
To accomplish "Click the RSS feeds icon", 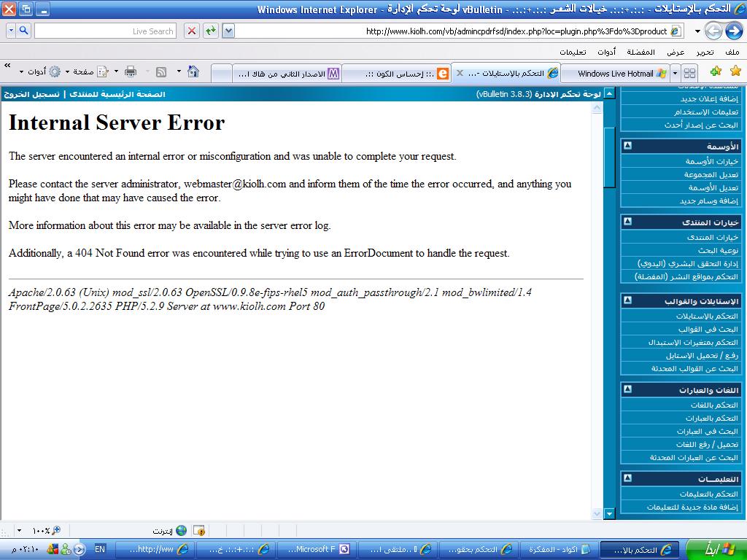I will coord(161,72).
